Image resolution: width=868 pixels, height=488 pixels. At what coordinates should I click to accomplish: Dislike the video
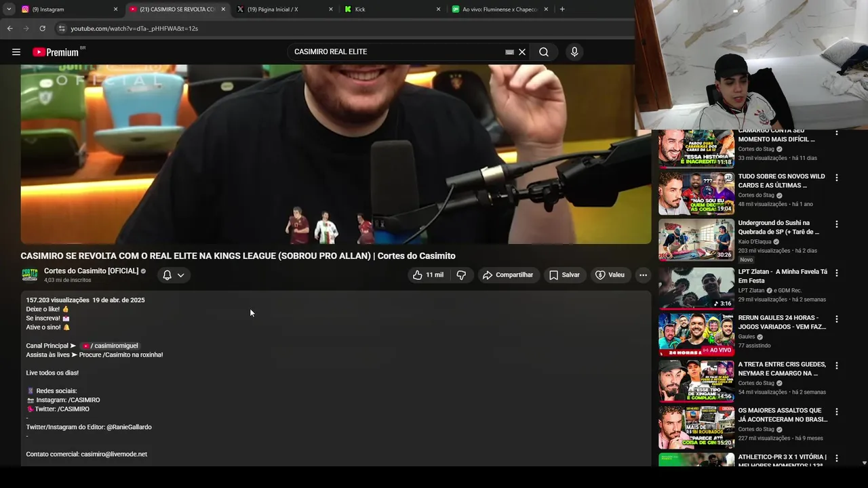point(461,275)
